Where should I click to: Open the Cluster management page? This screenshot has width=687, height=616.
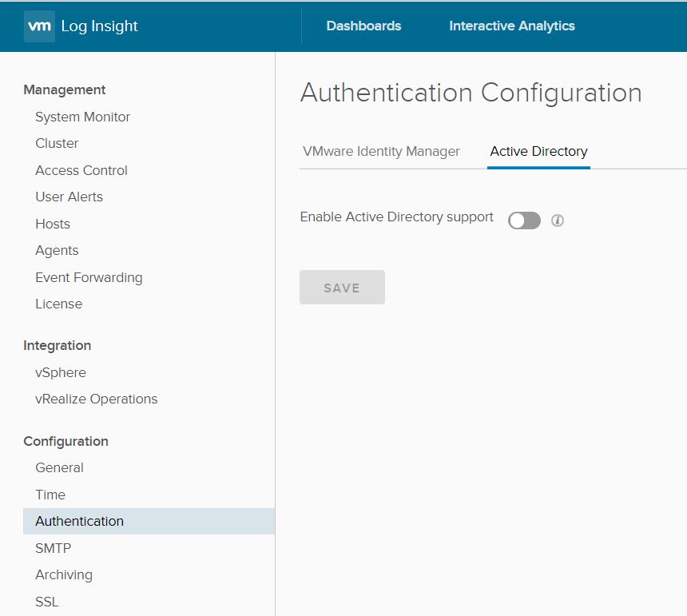[x=57, y=144]
